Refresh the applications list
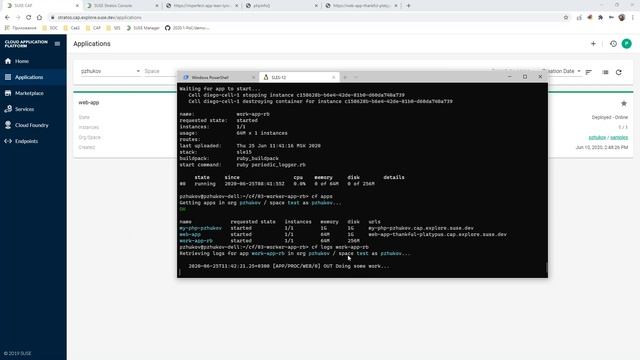The image size is (640, 360). coord(619,72)
